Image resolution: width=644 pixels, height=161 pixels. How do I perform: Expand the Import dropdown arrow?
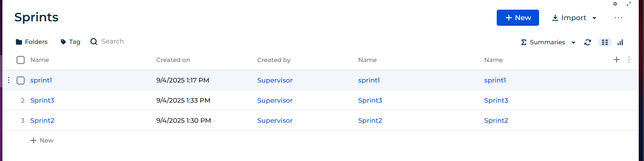[x=594, y=18]
